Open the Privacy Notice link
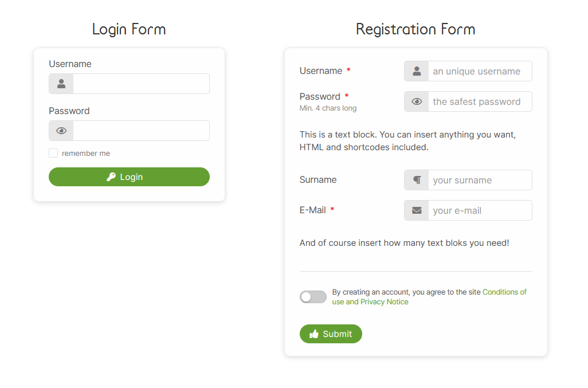 (x=384, y=302)
